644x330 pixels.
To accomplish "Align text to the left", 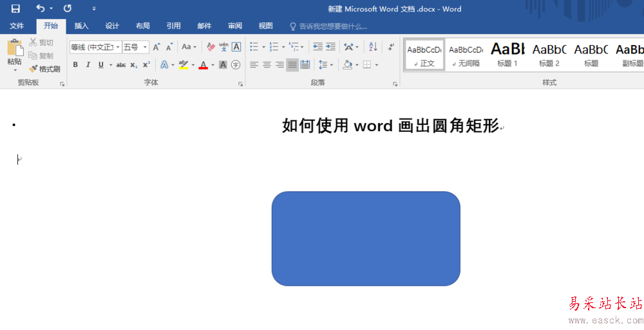I will [254, 65].
